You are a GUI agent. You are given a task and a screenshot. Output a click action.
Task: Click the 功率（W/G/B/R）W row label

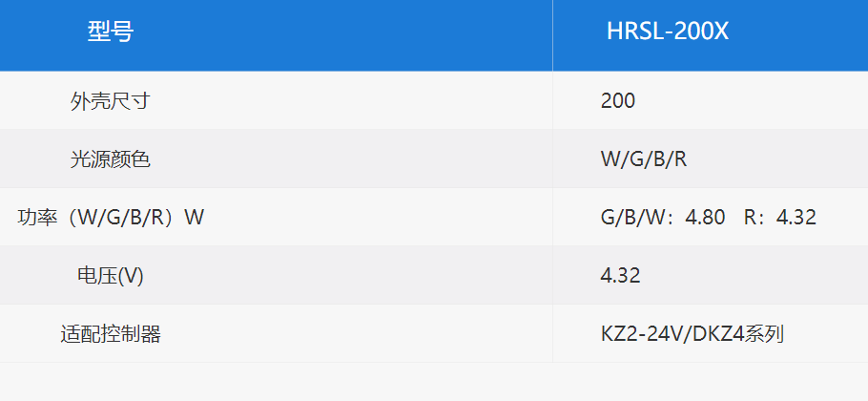point(110,218)
